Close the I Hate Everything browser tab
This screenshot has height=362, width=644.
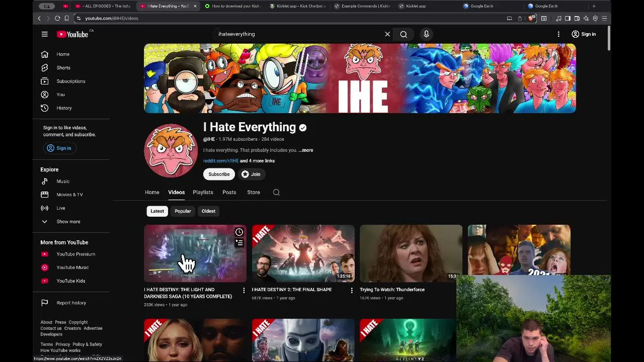(195, 6)
